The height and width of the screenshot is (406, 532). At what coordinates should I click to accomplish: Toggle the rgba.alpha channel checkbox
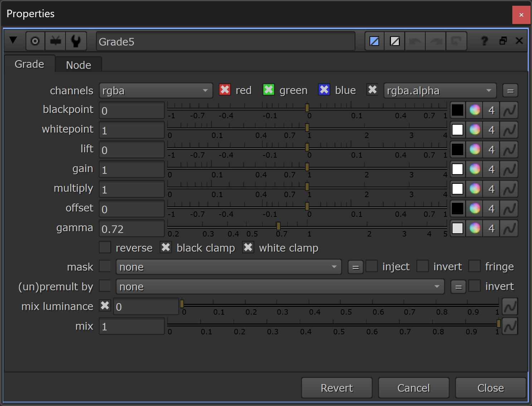coord(372,90)
